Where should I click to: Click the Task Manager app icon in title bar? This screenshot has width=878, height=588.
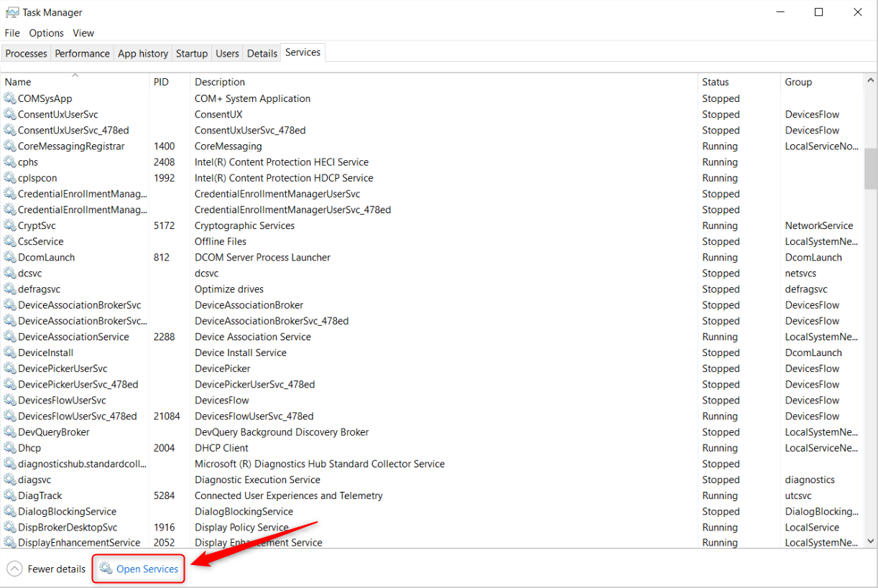click(12, 12)
